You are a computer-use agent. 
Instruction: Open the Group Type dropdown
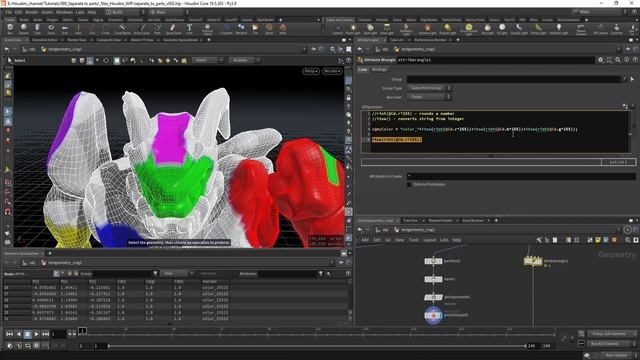pyautogui.click(x=429, y=88)
